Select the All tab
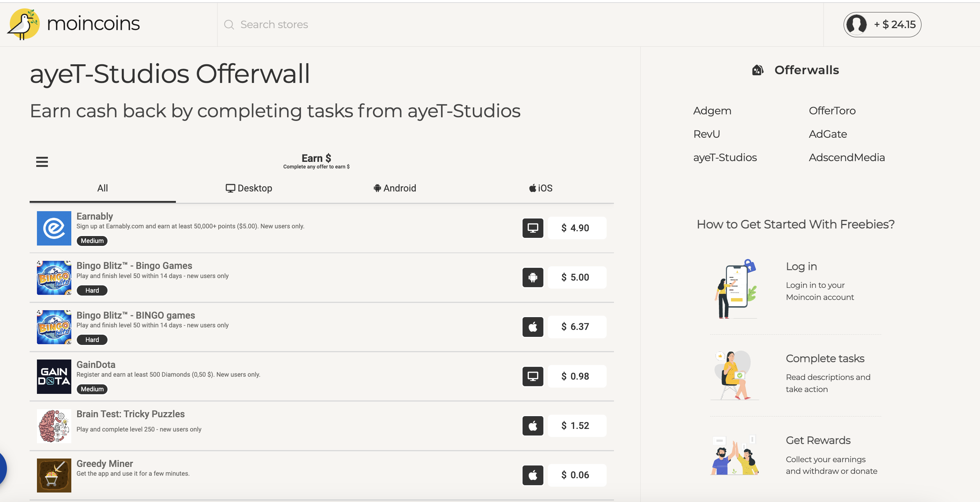This screenshot has width=980, height=502. point(103,189)
